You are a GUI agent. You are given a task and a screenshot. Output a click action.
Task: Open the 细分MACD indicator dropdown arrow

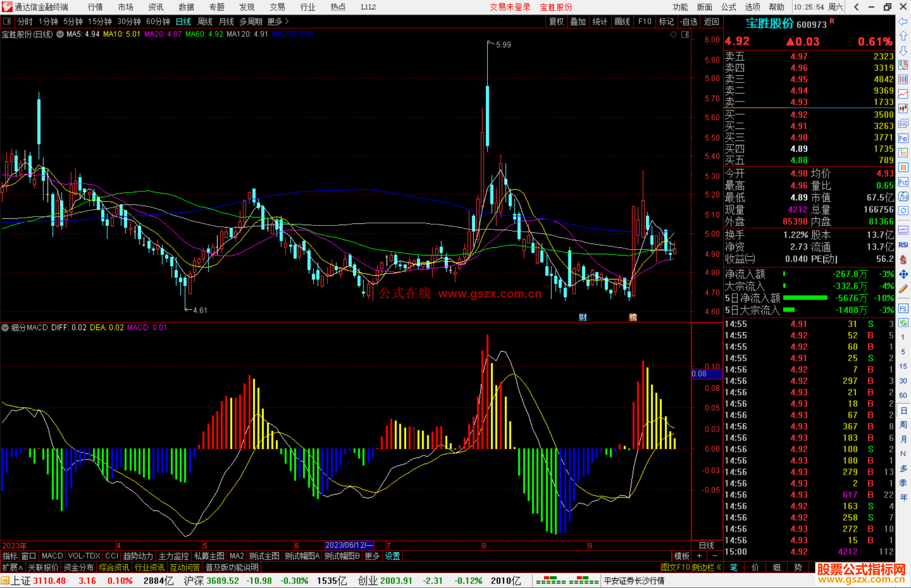(5, 328)
